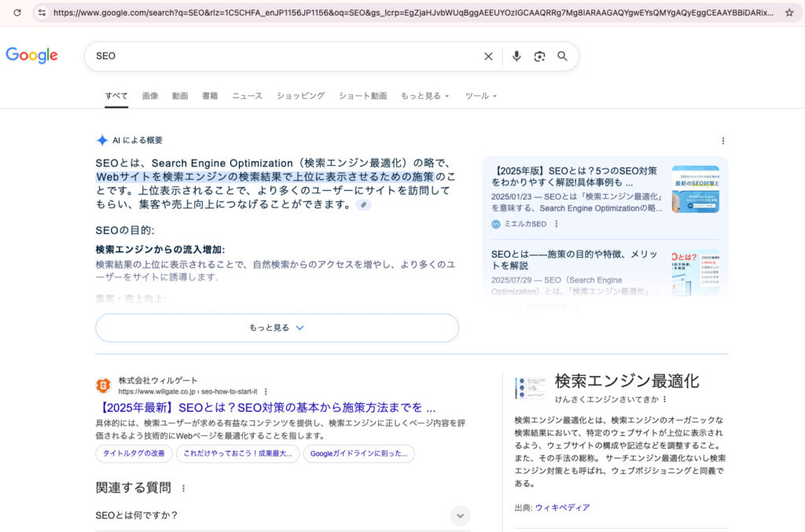
Task: Open the 【2025年最新】SEOとは？ result title
Action: click(x=266, y=408)
